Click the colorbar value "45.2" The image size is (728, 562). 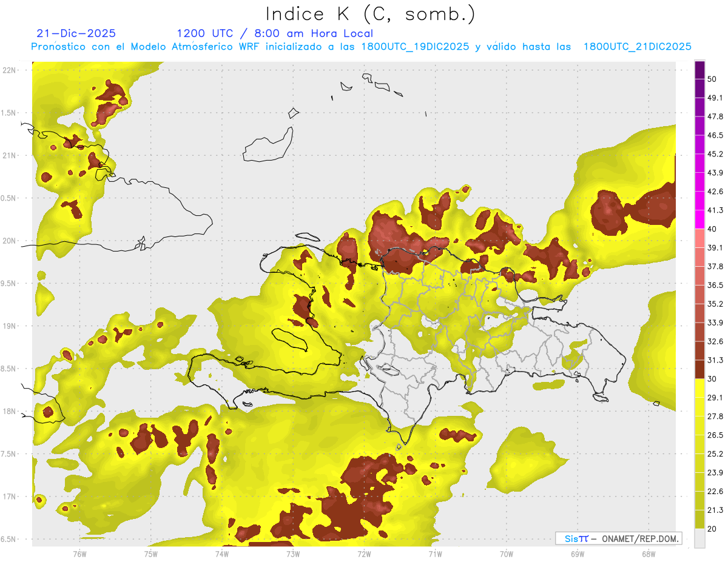[x=715, y=154]
